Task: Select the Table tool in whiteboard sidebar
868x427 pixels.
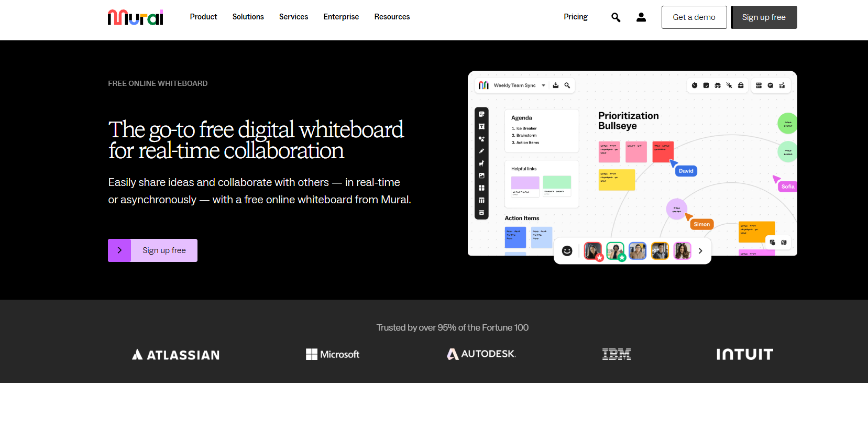Action: [x=481, y=200]
